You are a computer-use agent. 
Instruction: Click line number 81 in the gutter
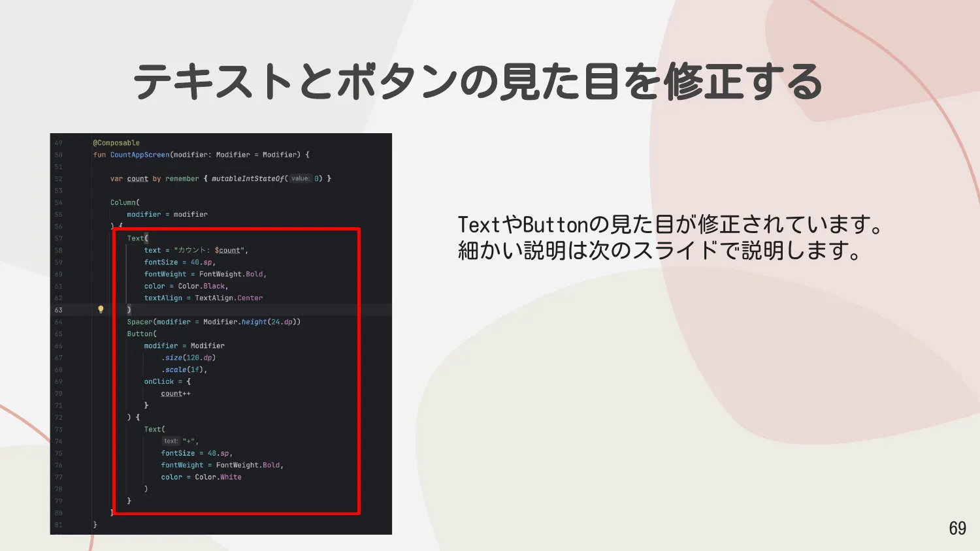coord(58,524)
